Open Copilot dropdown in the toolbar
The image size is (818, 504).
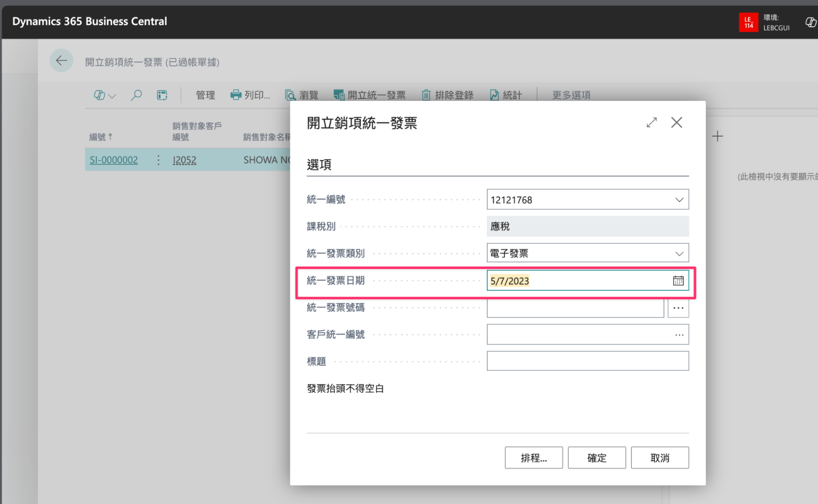[x=105, y=95]
